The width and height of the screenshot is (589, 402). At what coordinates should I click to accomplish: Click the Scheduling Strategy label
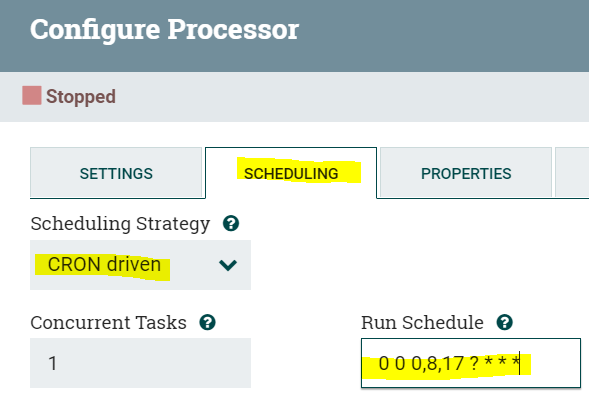120,224
